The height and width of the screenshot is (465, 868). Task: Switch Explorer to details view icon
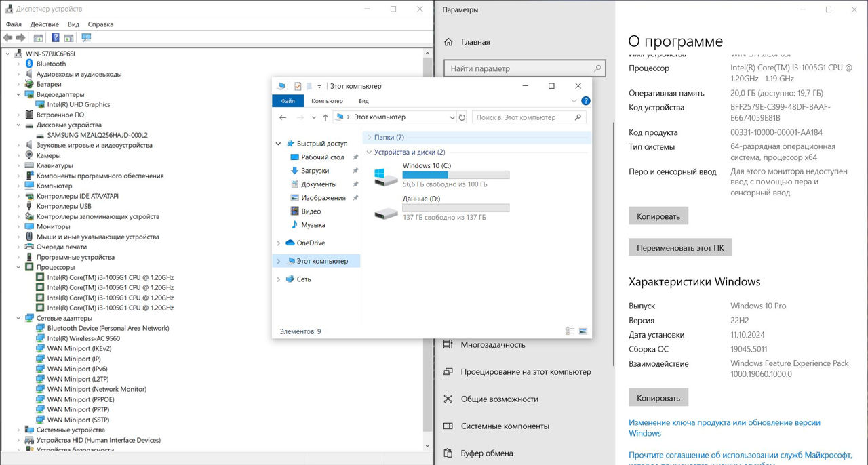tap(570, 331)
